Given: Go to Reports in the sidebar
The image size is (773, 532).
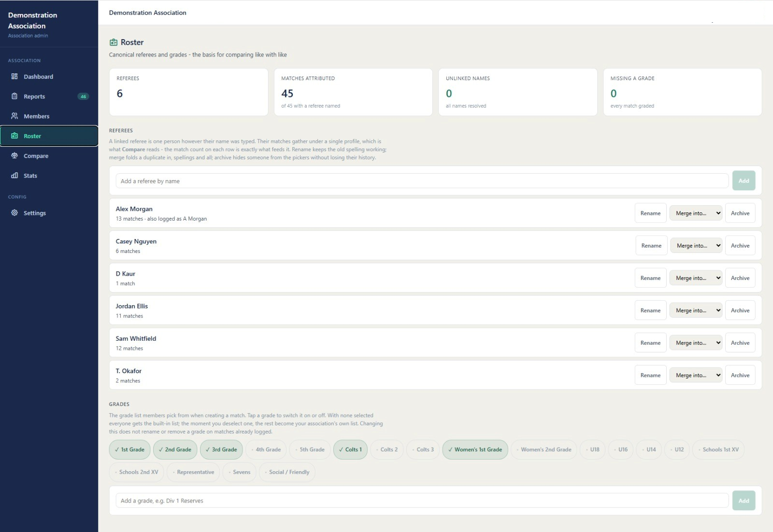Looking at the screenshot, I should pyautogui.click(x=49, y=96).
